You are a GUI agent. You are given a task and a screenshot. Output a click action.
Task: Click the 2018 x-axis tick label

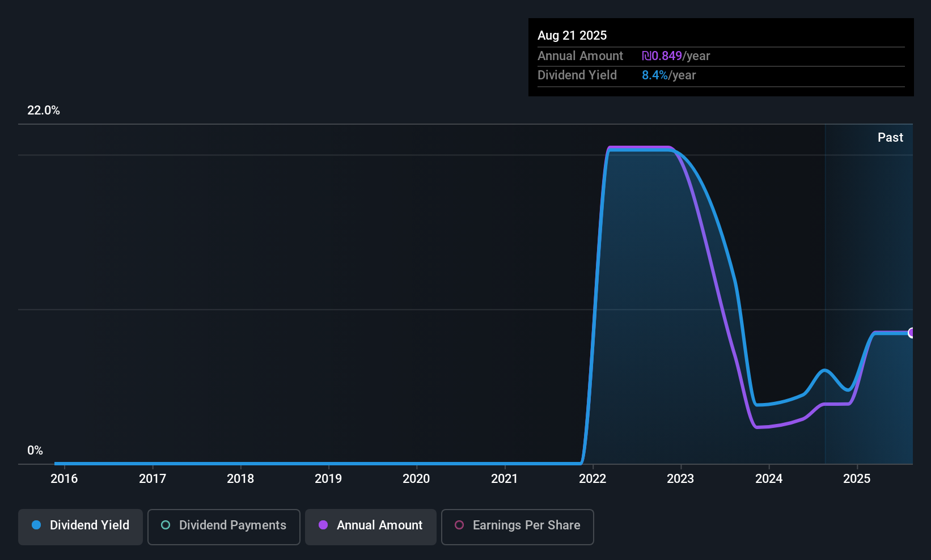click(240, 479)
